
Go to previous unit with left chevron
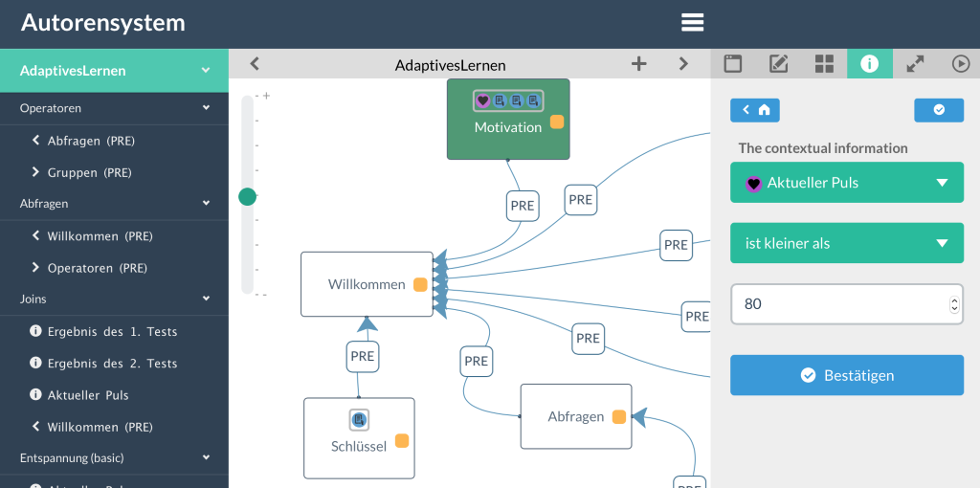(255, 64)
